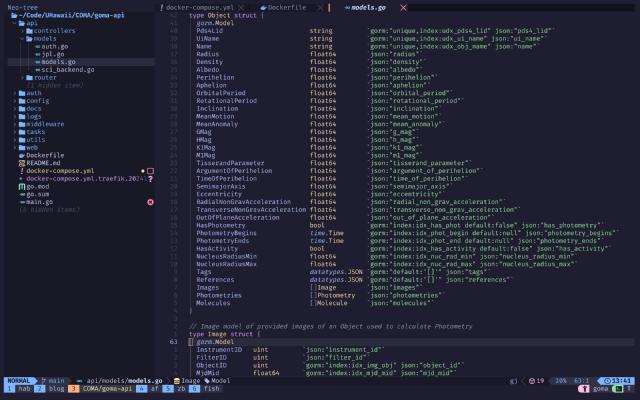Click the go.mod module icon
Screen dimensions: 640x400
22,187
